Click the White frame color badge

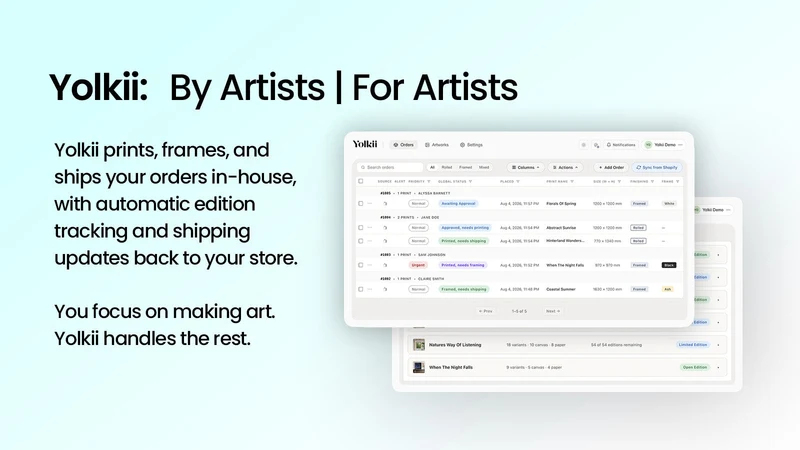669,204
